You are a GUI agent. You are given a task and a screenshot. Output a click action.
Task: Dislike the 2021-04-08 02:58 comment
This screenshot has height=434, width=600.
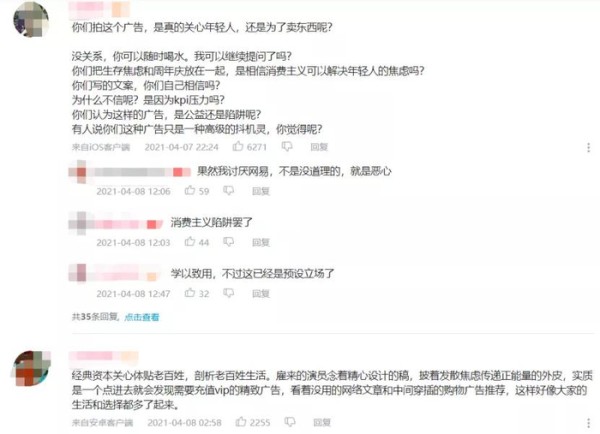pyautogui.click(x=290, y=422)
